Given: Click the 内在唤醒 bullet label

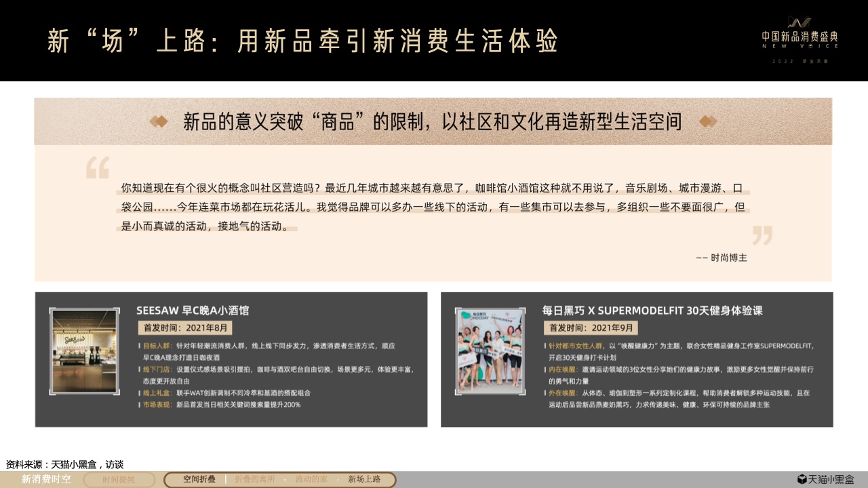Looking at the screenshot, I should [x=564, y=369].
